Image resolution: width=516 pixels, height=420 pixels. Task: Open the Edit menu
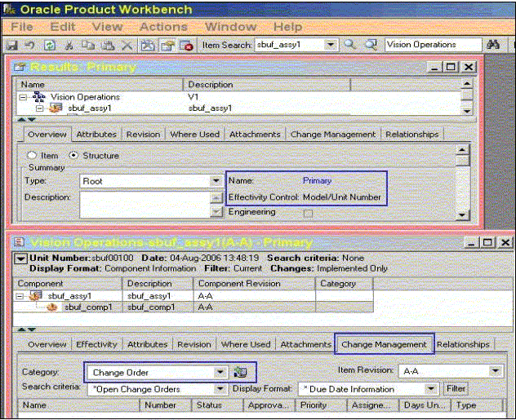pyautogui.click(x=63, y=27)
